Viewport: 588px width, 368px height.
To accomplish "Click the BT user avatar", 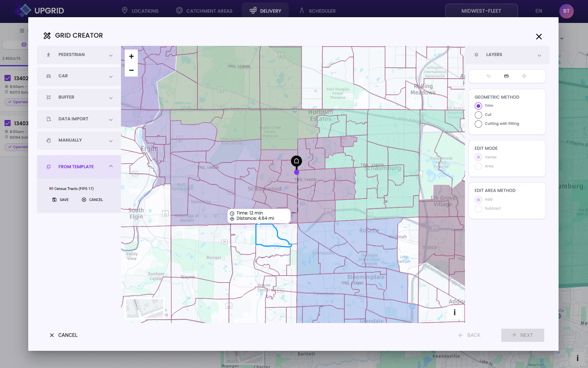I will [566, 11].
